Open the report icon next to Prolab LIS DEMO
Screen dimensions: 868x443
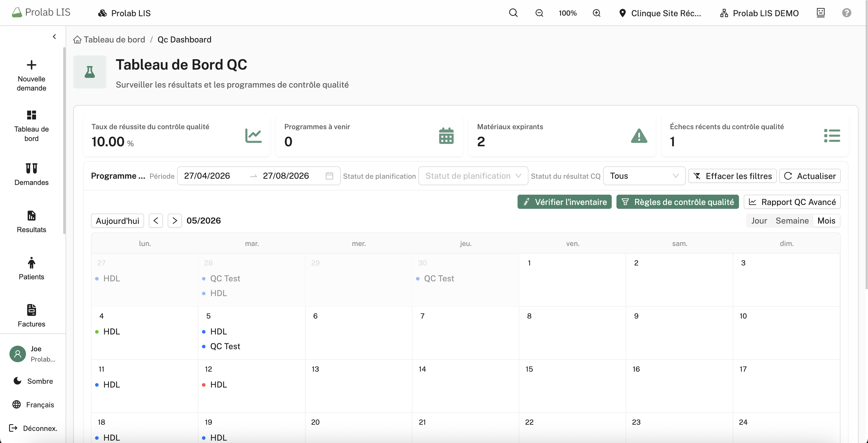[820, 13]
